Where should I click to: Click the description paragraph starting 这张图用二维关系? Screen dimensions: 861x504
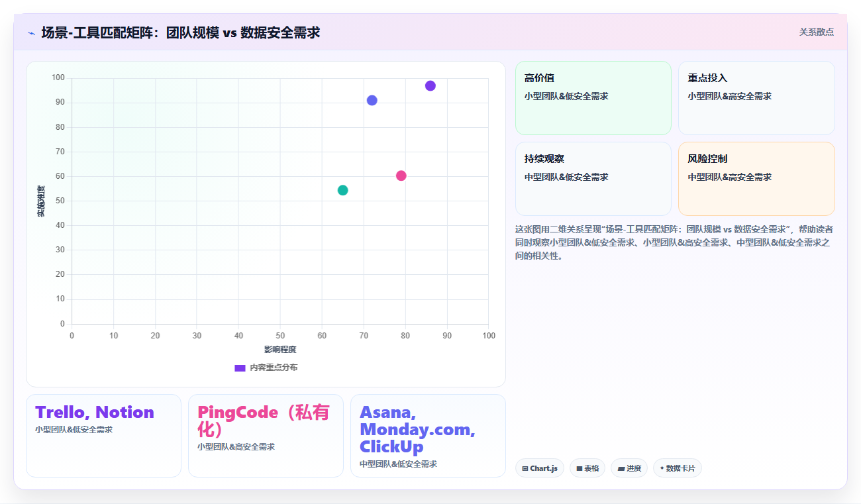674,242
